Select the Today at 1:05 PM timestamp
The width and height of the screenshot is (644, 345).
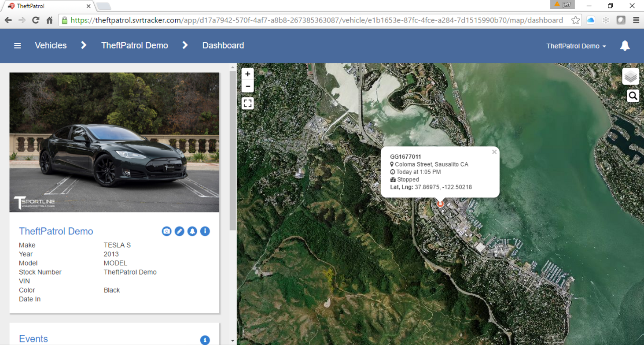pyautogui.click(x=418, y=172)
